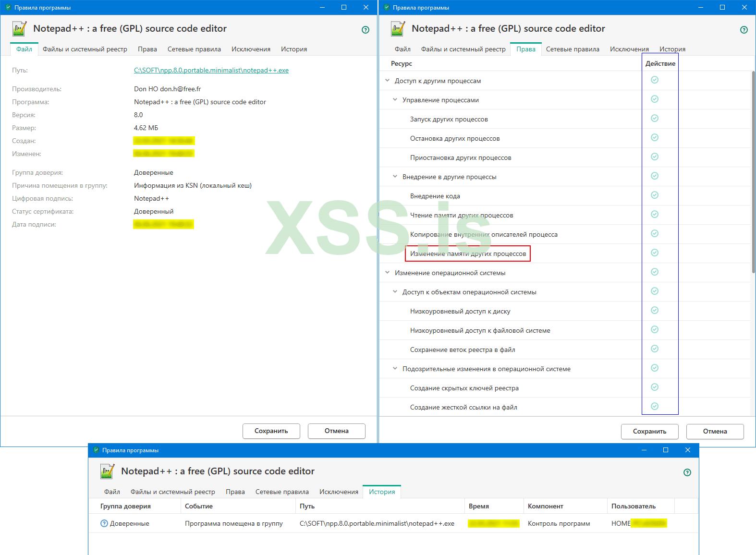Collapse the Доступ к другим процессам group

tap(387, 81)
